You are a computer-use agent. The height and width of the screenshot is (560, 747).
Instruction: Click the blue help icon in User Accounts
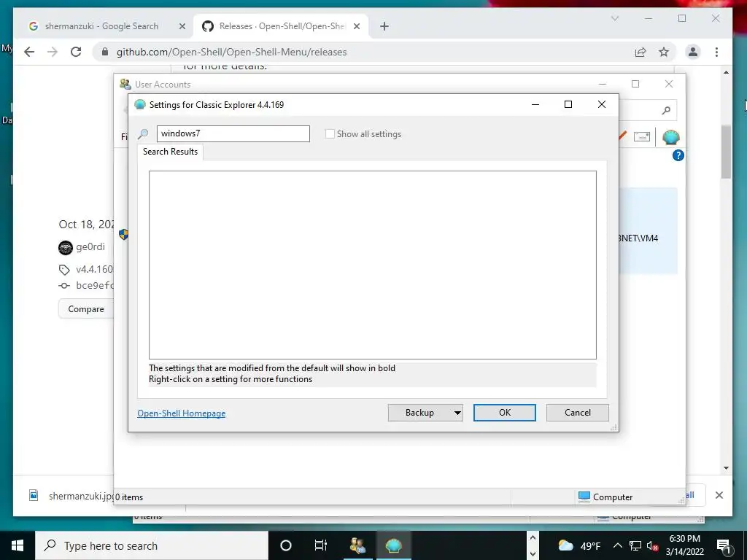678,155
